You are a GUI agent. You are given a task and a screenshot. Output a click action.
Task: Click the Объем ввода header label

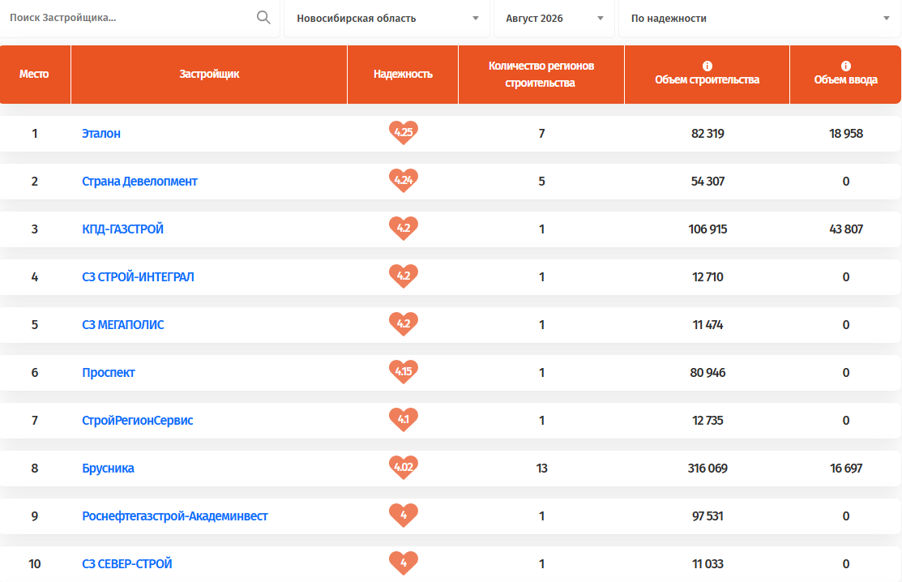846,79
